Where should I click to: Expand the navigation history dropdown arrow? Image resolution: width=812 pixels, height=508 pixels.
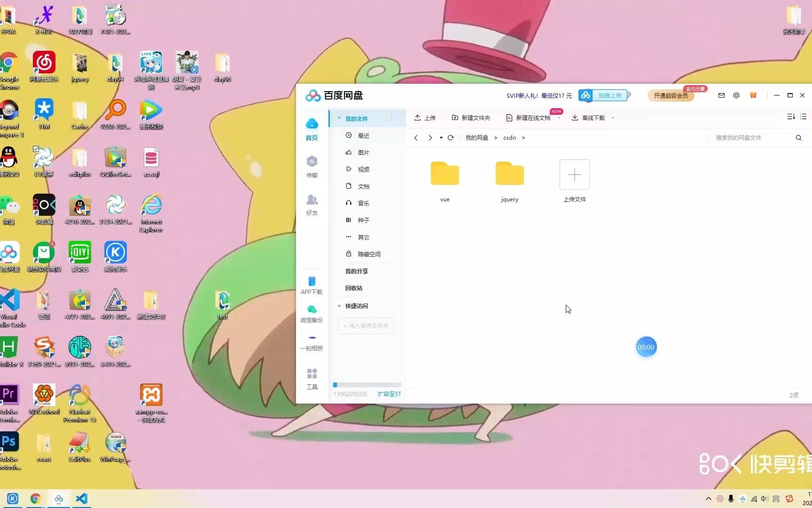tap(441, 138)
